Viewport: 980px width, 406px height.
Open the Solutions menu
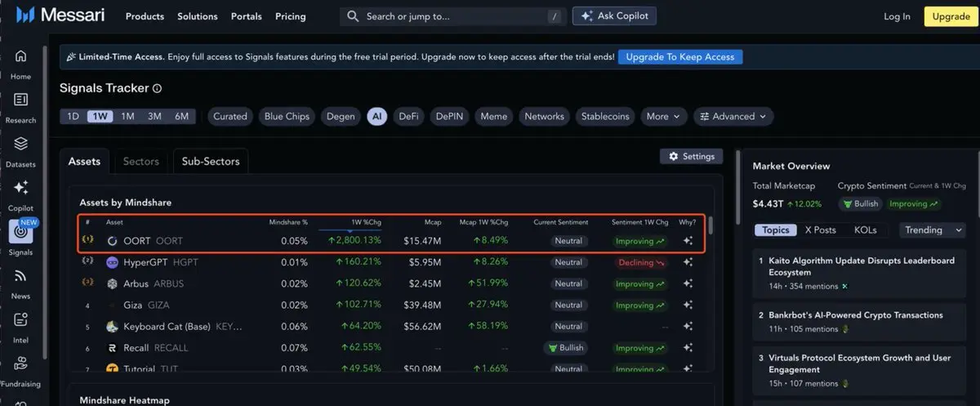197,16
